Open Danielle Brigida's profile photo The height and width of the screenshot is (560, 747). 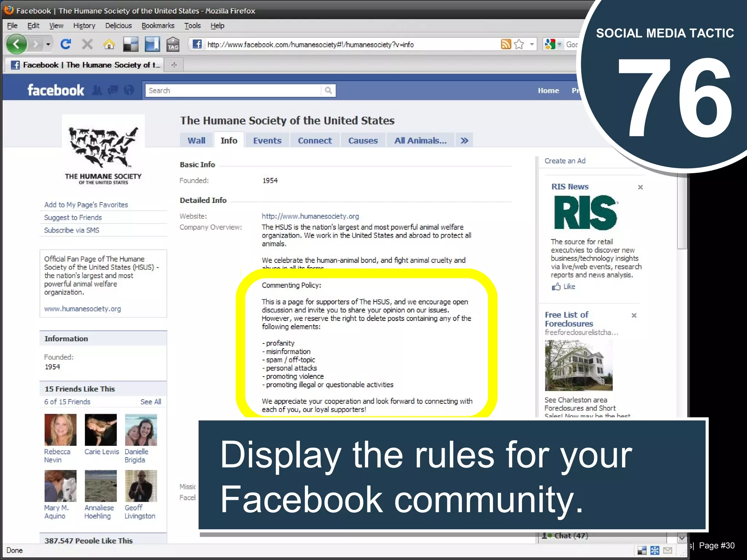click(141, 430)
